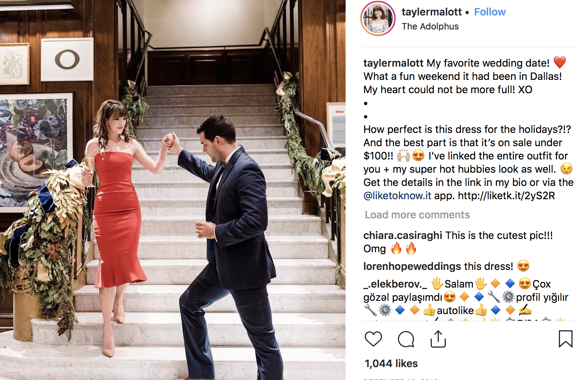Like the post with heart icon

[x=373, y=339]
